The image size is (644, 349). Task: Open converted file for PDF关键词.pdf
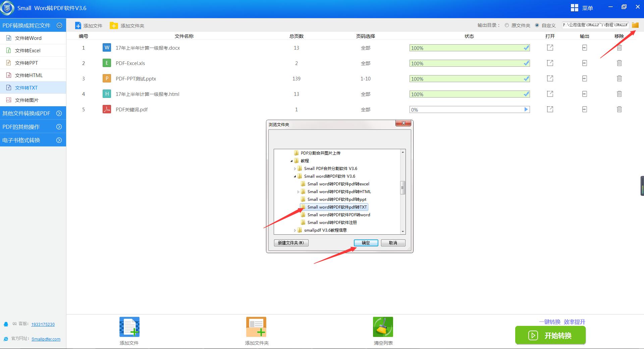[550, 109]
